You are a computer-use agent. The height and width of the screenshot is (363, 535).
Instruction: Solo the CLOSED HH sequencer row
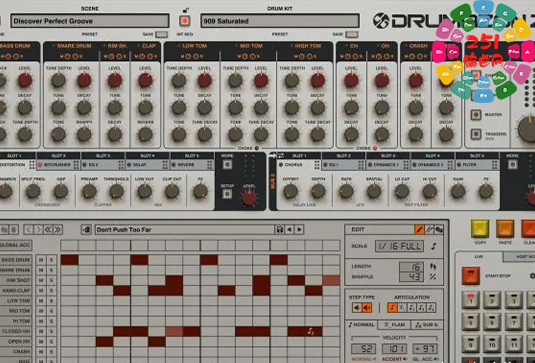pyautogui.click(x=52, y=331)
